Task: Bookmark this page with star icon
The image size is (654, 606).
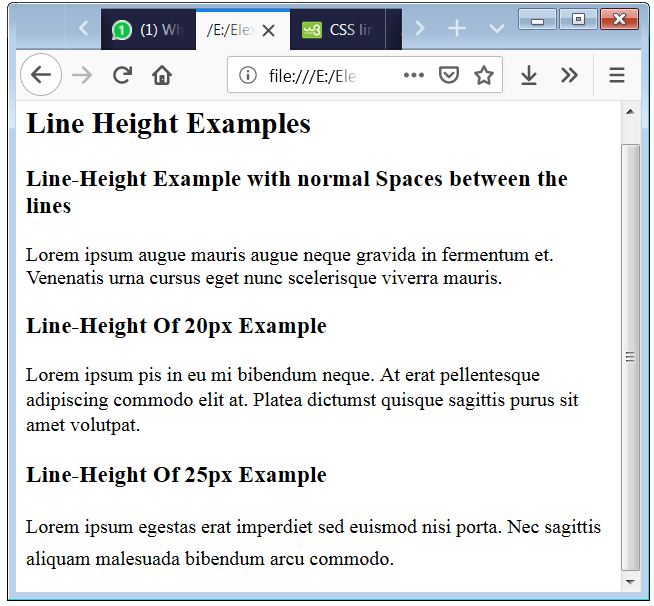Action: pyautogui.click(x=484, y=76)
